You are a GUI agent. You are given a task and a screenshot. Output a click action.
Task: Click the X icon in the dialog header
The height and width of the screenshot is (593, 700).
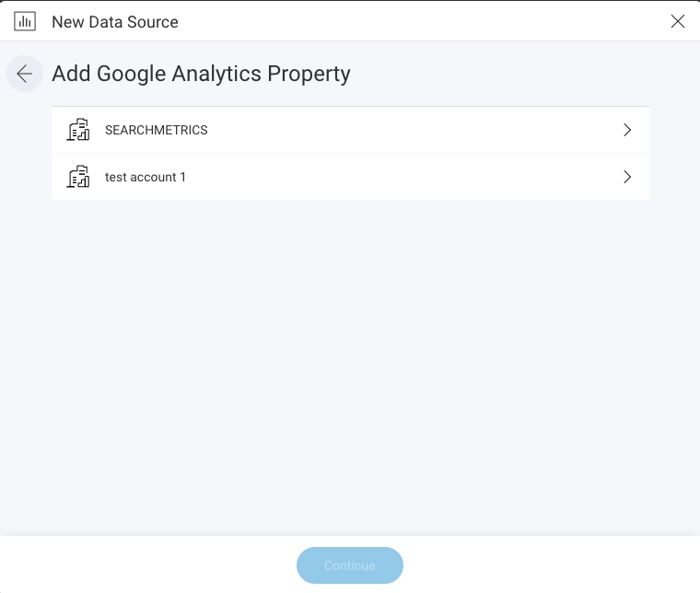tap(678, 21)
